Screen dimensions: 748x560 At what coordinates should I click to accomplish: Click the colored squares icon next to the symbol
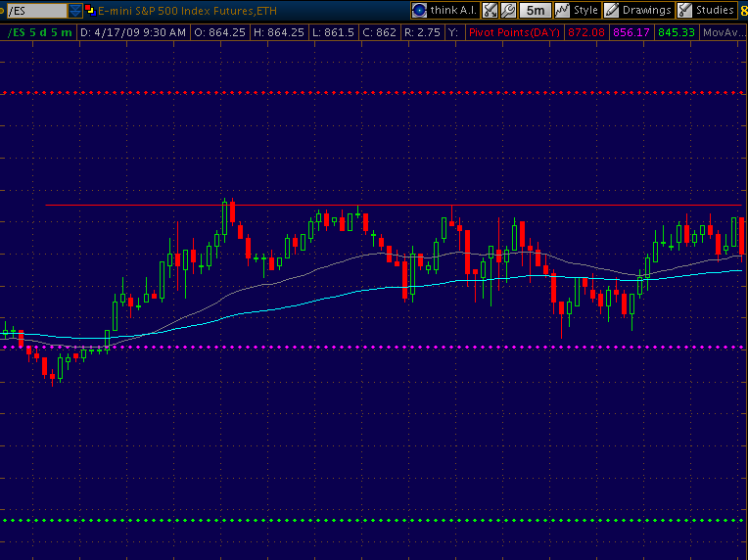(x=90, y=10)
